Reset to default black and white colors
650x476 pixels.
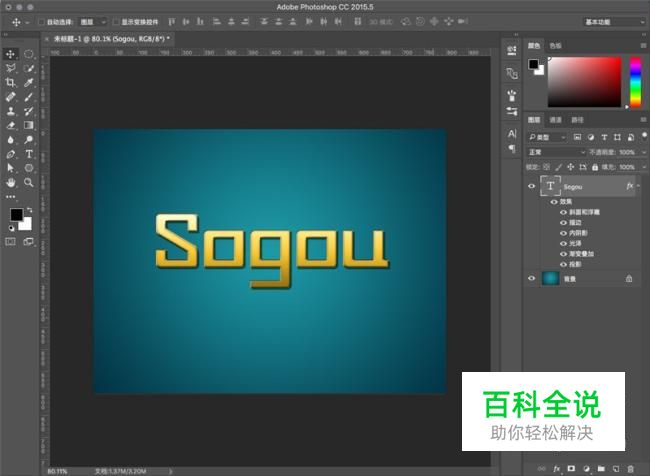pyautogui.click(x=11, y=228)
